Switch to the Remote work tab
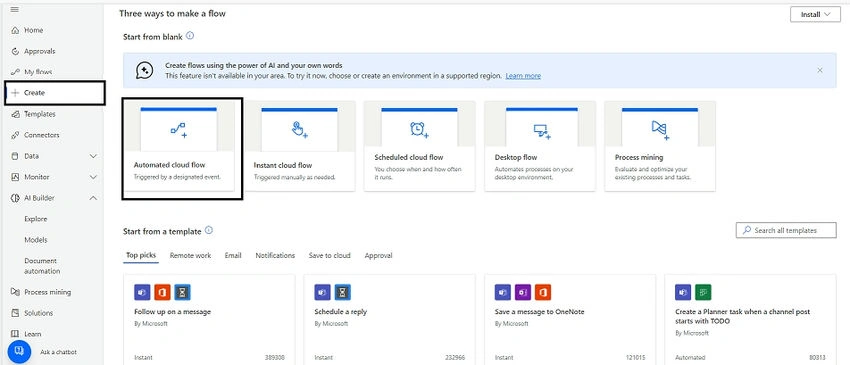The width and height of the screenshot is (850, 365). coord(190,255)
